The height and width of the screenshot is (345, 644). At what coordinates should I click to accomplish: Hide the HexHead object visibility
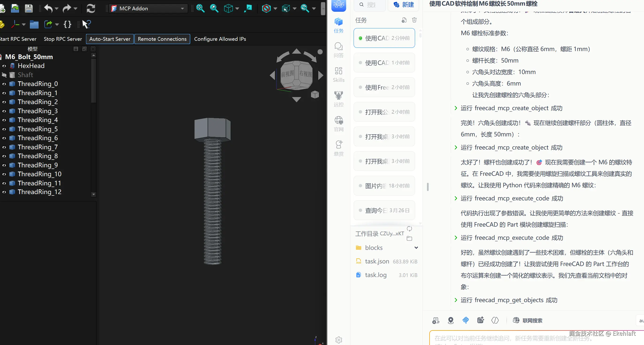click(4, 66)
